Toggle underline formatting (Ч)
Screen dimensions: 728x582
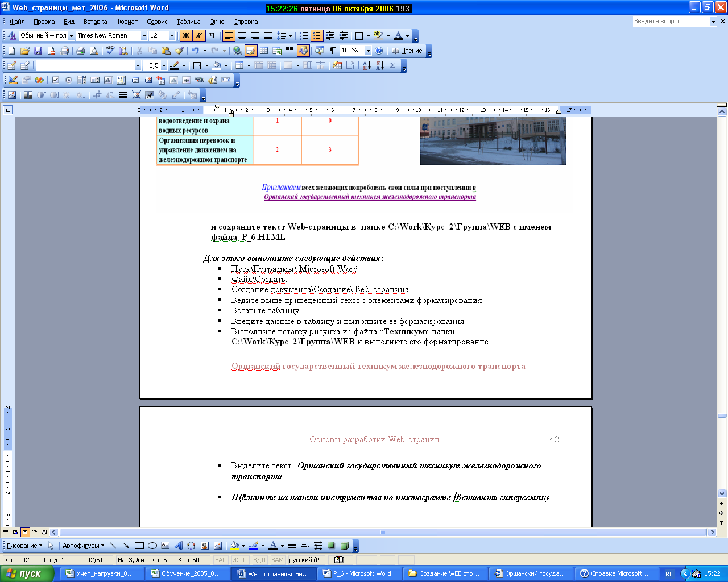click(212, 36)
